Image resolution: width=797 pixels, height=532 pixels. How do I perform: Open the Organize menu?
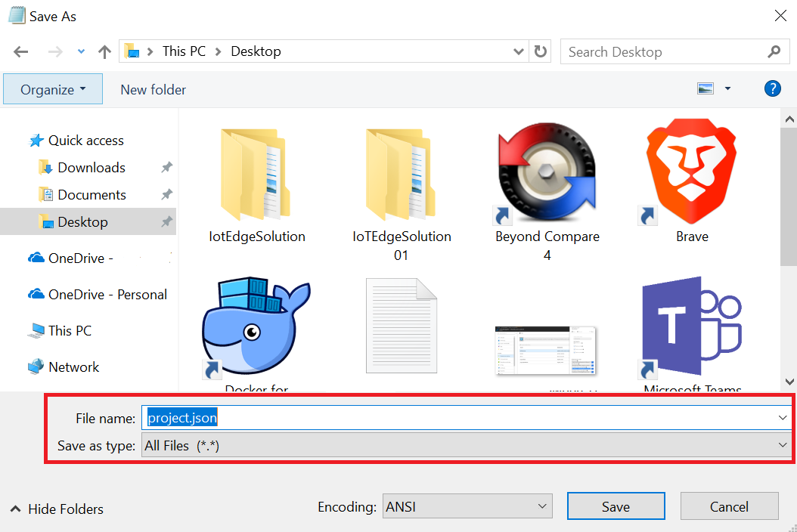[x=53, y=89]
